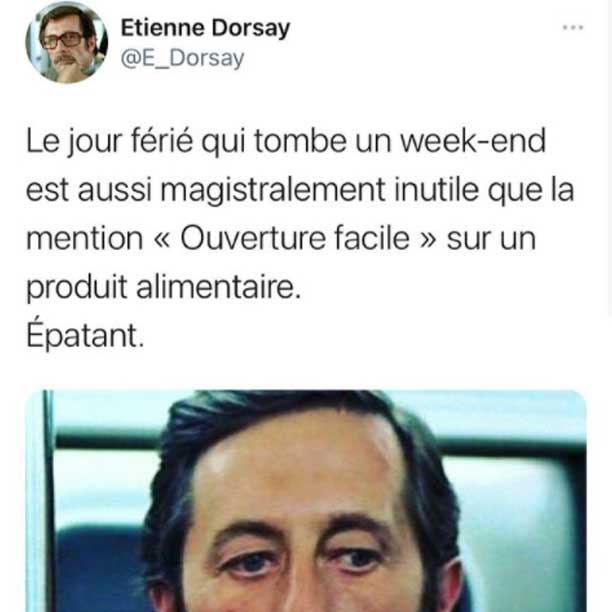Open the @E_Dorsay handle link
Image resolution: width=612 pixels, height=612 pixels.
[182, 59]
